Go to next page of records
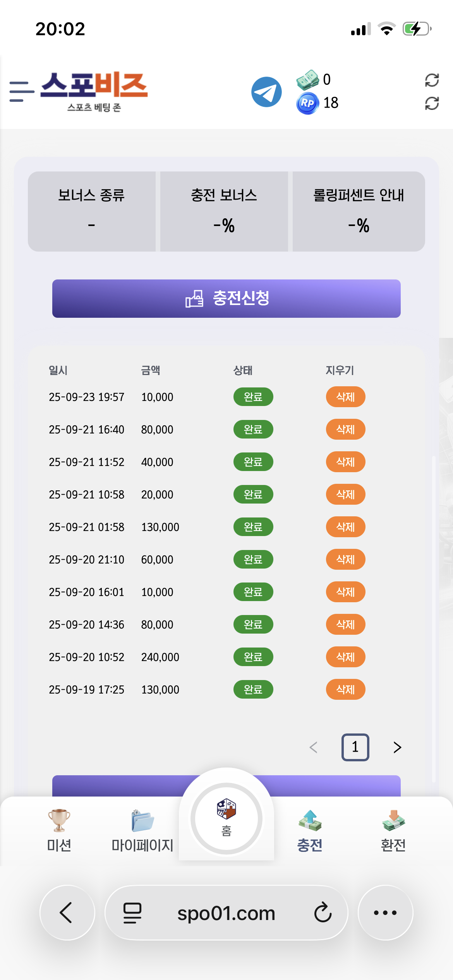Viewport: 453px width, 980px height. pos(397,747)
